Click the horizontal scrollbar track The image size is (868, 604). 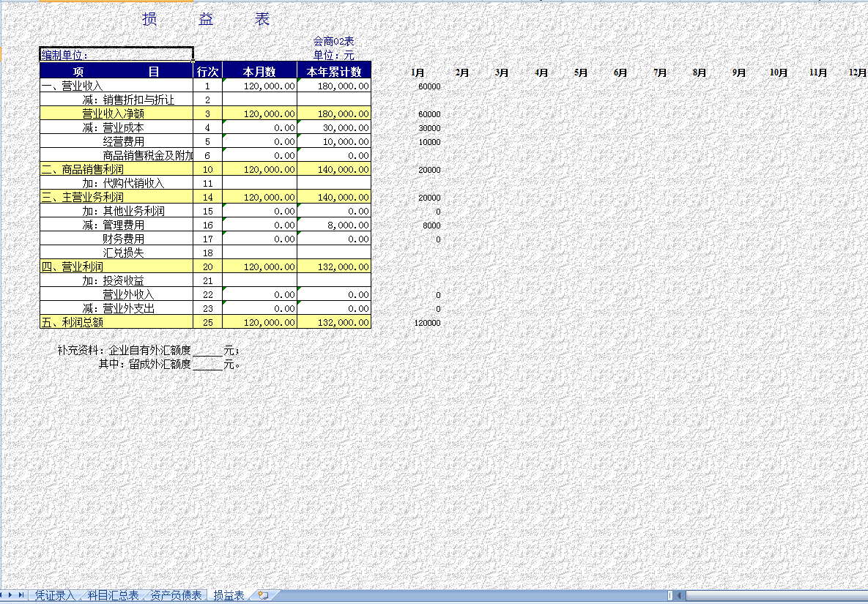pyautogui.click(x=776, y=596)
